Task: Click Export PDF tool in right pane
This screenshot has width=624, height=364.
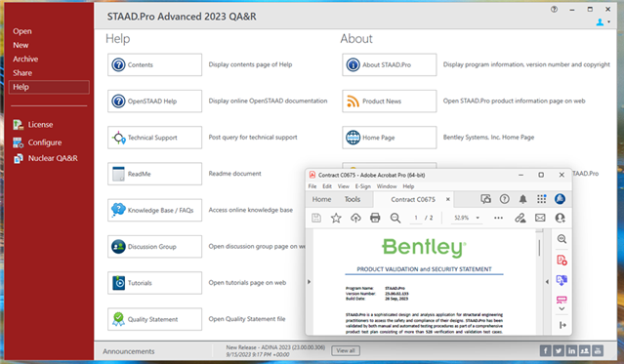Action: click(562, 280)
